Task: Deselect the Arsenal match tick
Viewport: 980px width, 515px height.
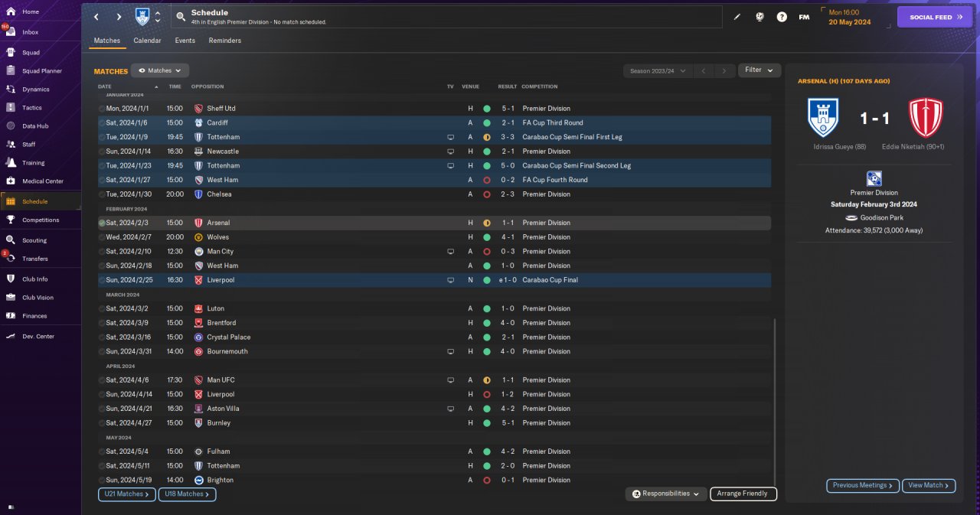Action: 102,223
